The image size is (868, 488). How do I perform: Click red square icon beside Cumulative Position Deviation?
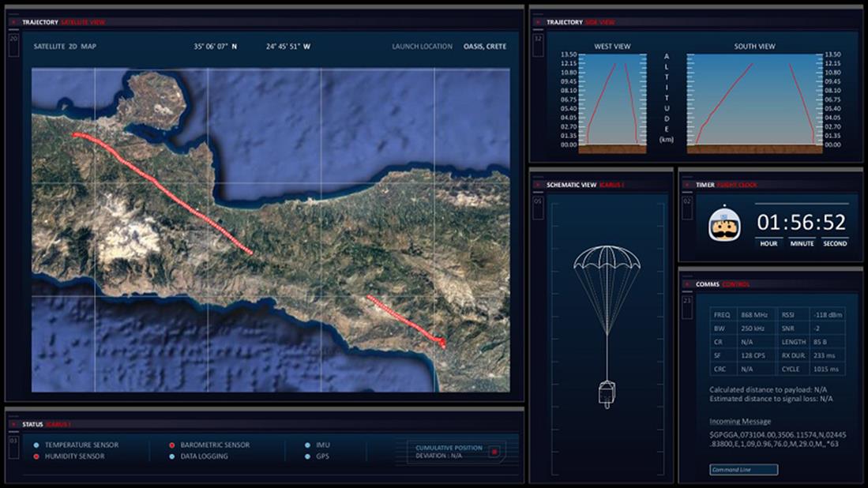494,452
